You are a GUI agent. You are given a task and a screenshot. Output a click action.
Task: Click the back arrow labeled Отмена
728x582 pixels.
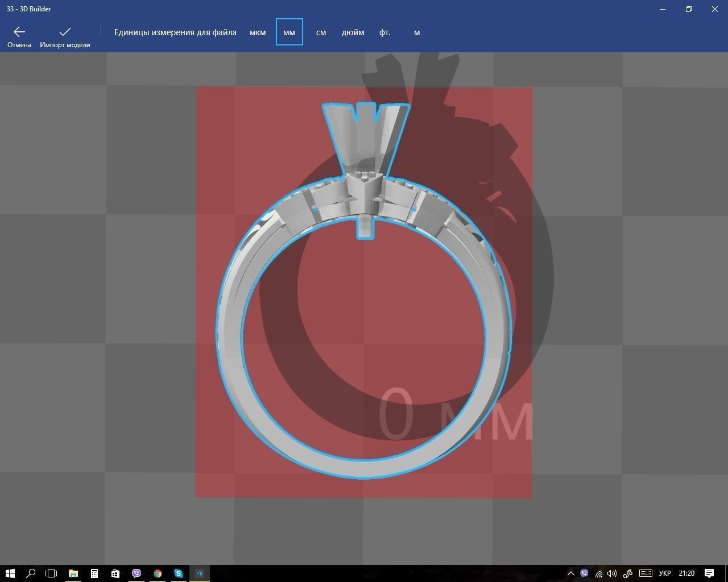click(x=19, y=36)
